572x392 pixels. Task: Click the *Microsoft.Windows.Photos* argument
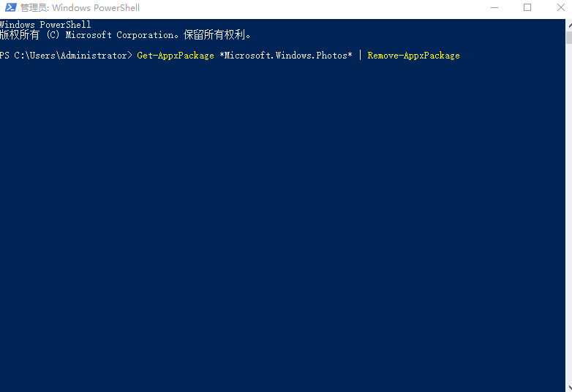[x=286, y=56]
